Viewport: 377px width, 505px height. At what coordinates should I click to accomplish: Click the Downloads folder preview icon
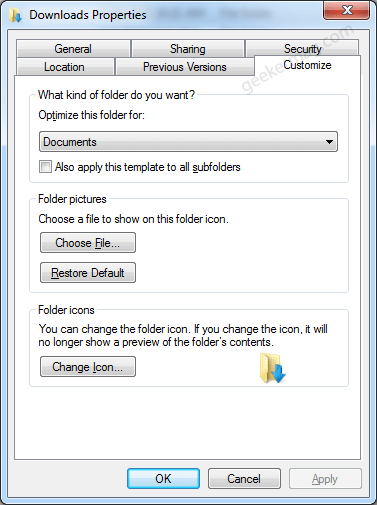272,367
